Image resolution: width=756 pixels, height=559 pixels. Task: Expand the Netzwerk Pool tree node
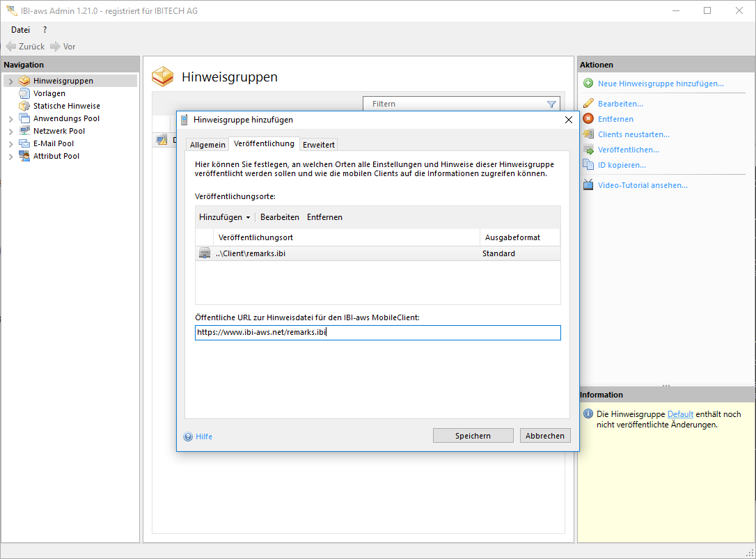[x=10, y=132]
